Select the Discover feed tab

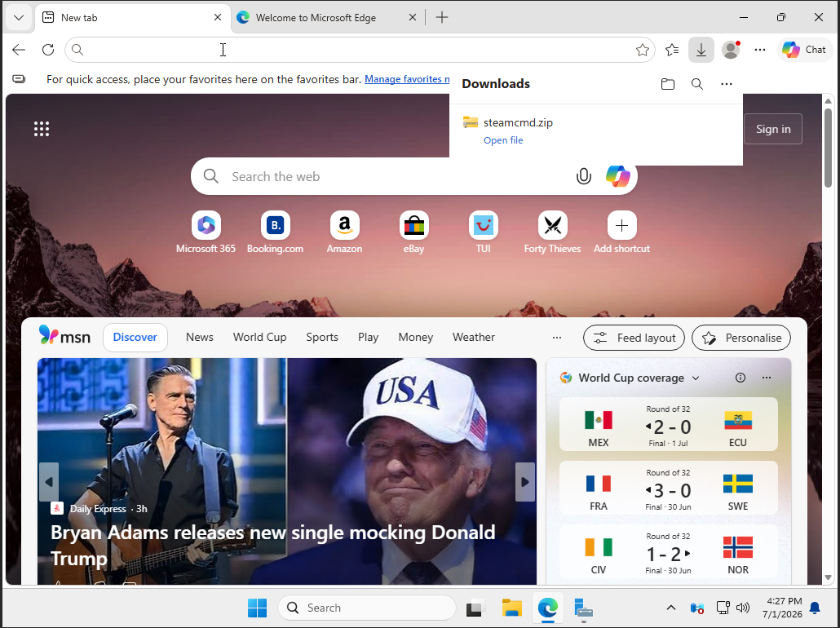[135, 337]
